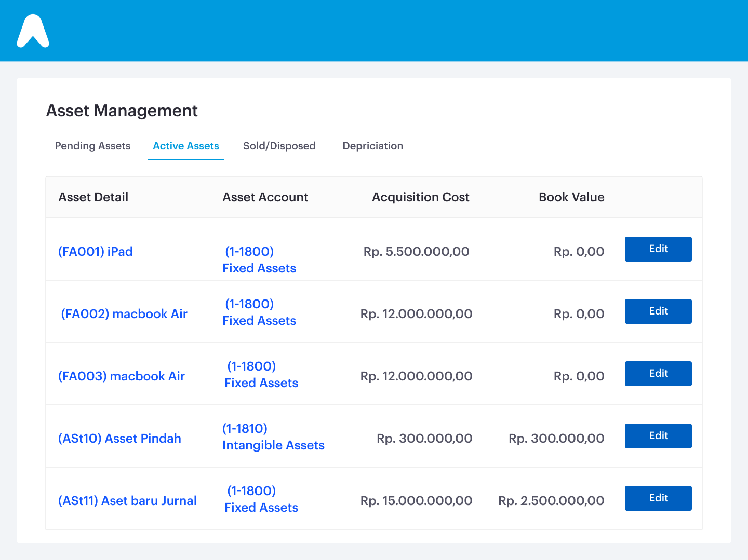Click the Rp. 2.500.000,00 book value
This screenshot has height=560, width=748.
tap(551, 501)
